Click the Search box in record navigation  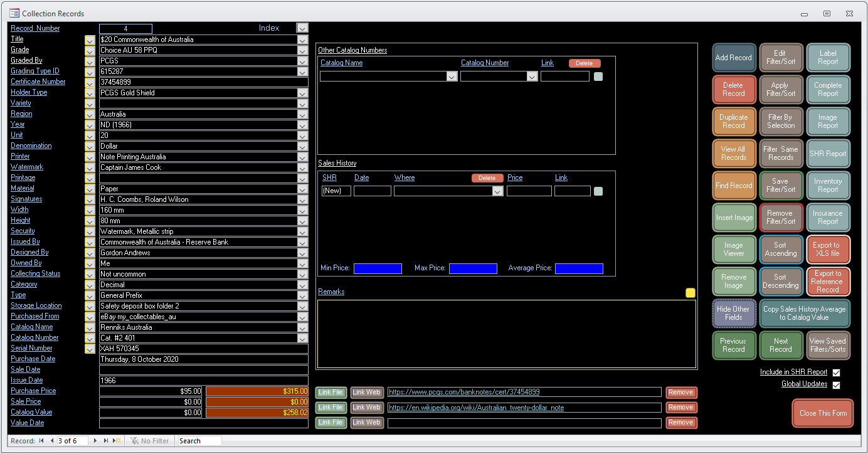click(199, 441)
